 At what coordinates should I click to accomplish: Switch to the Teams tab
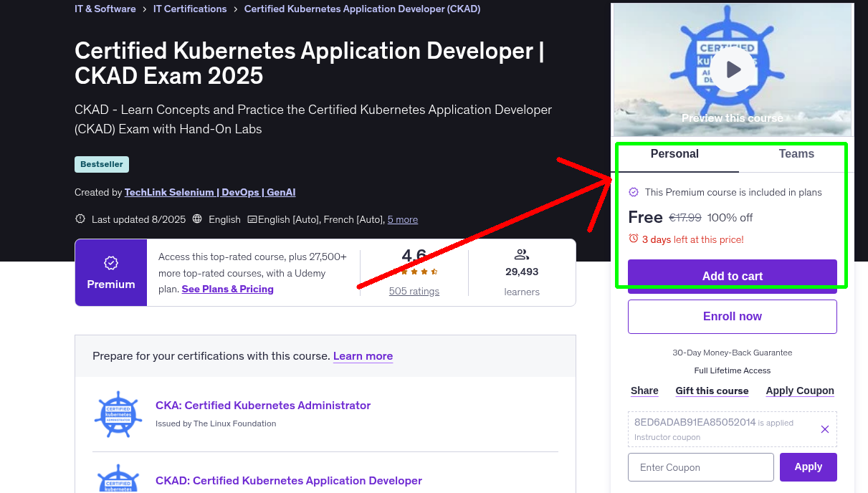pyautogui.click(x=796, y=154)
